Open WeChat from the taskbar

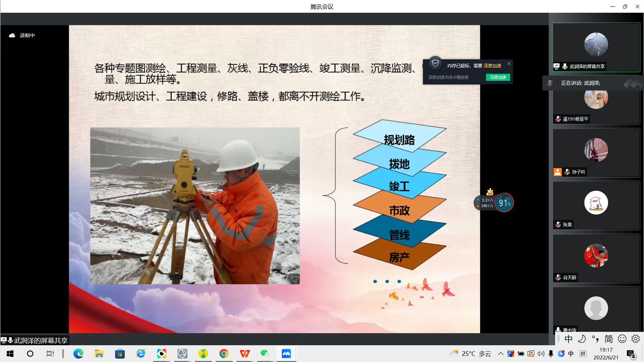[265, 354]
